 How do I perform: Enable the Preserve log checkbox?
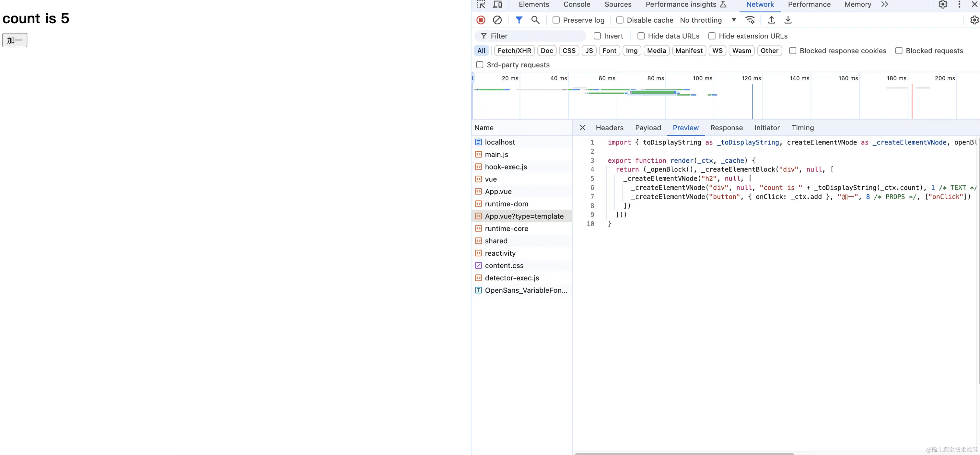556,20
